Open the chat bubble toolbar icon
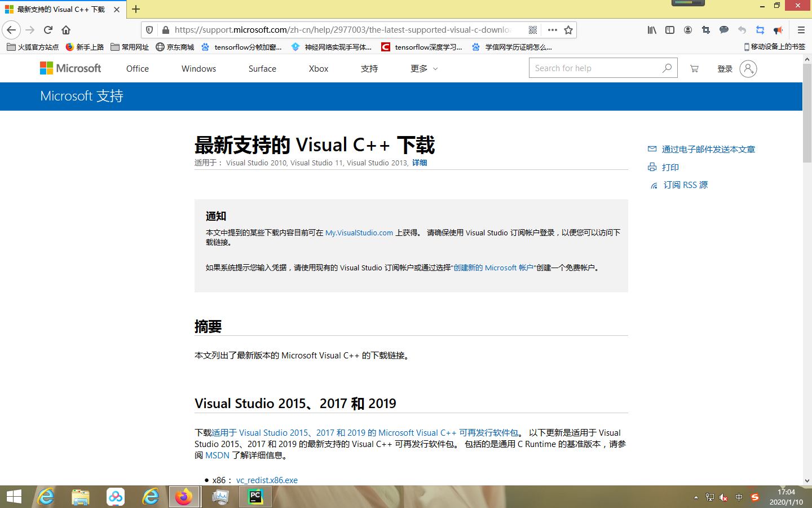812x508 pixels. point(724,30)
